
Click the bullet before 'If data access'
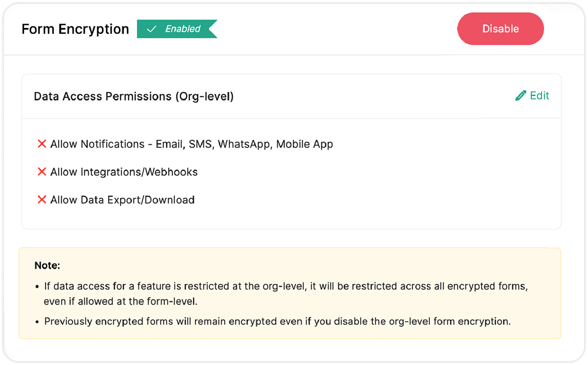pos(37,287)
